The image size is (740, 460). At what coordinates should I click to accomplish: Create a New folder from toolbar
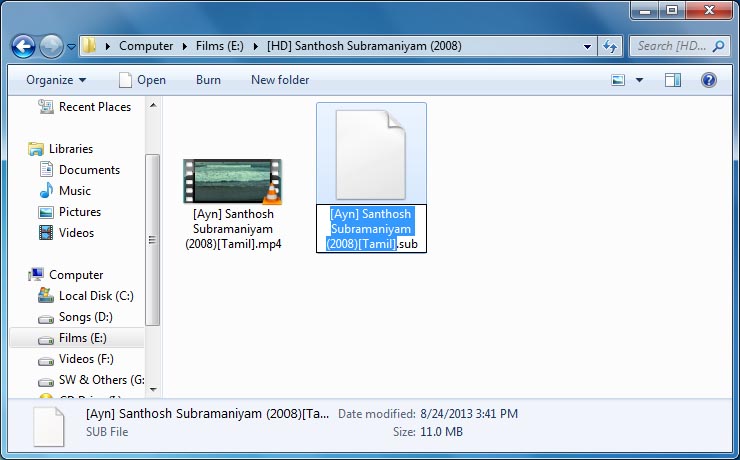coord(280,80)
